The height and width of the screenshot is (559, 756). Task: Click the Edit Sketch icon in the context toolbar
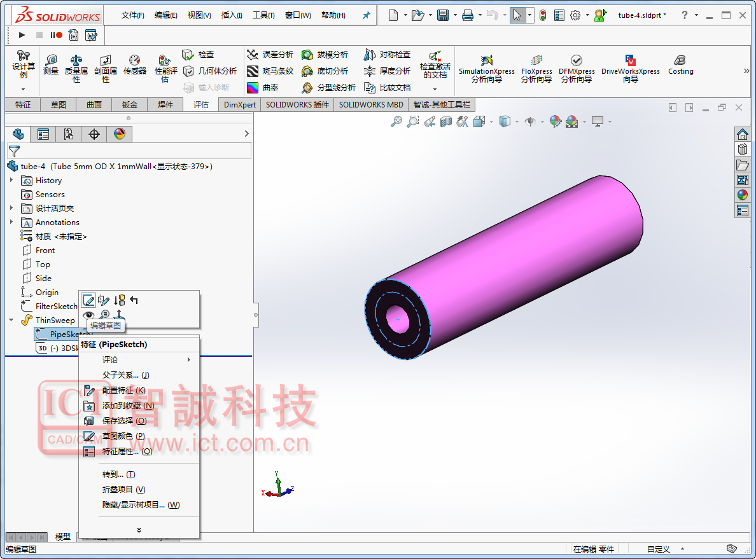coord(88,300)
